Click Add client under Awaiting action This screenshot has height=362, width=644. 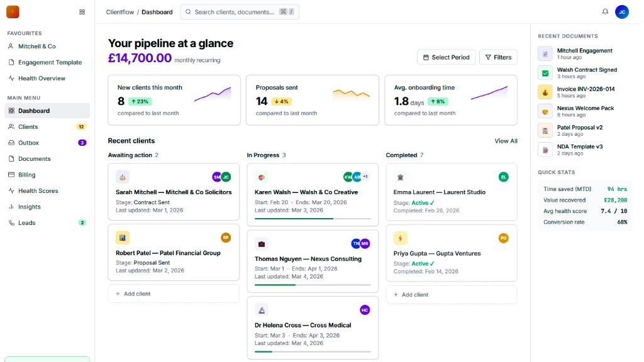coord(174,293)
